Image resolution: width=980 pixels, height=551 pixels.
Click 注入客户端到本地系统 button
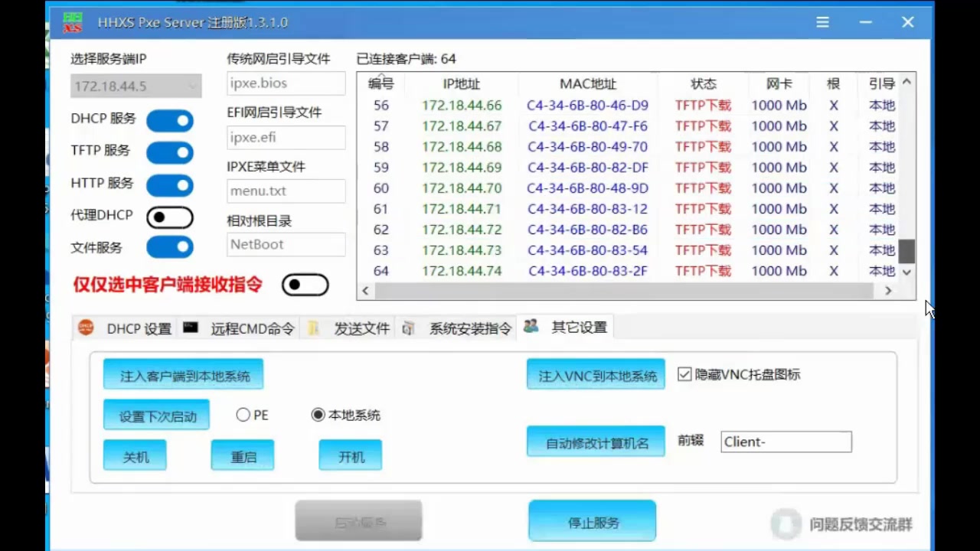tap(184, 375)
